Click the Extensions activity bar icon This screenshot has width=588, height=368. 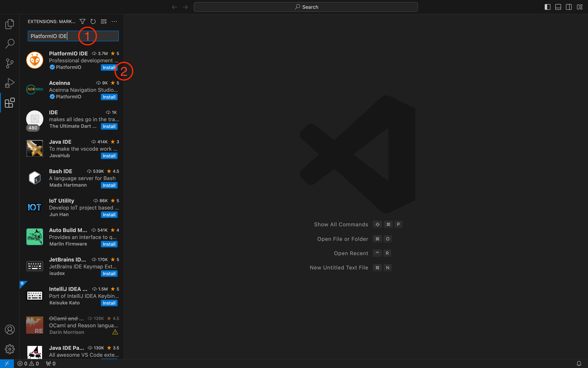10,103
